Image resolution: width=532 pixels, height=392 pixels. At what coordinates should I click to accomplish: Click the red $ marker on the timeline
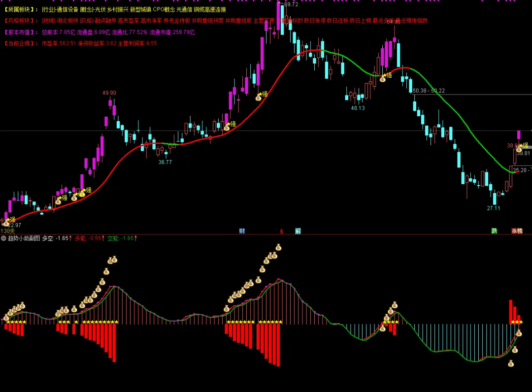tap(281, 231)
